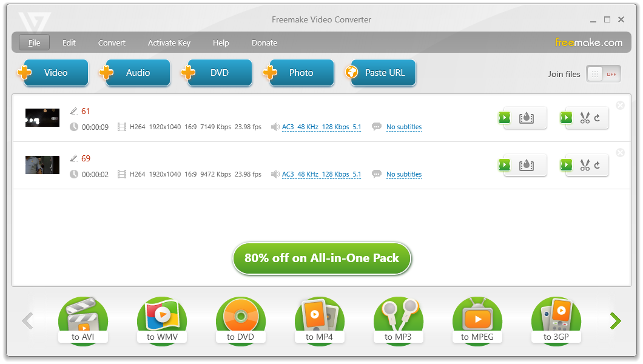Click duration 00:00:02 of video 69
643x364 pixels.
pyautogui.click(x=95, y=174)
